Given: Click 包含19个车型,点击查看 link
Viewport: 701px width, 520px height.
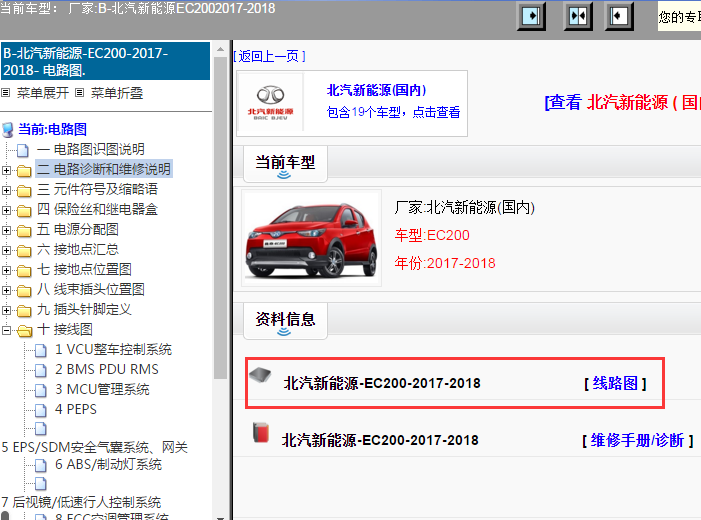Looking at the screenshot, I should tap(393, 112).
